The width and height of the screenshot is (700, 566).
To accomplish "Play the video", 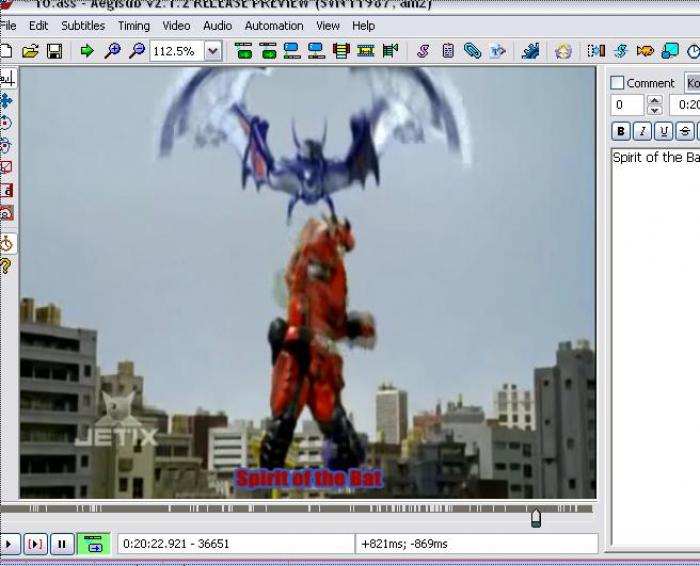I will pyautogui.click(x=9, y=544).
